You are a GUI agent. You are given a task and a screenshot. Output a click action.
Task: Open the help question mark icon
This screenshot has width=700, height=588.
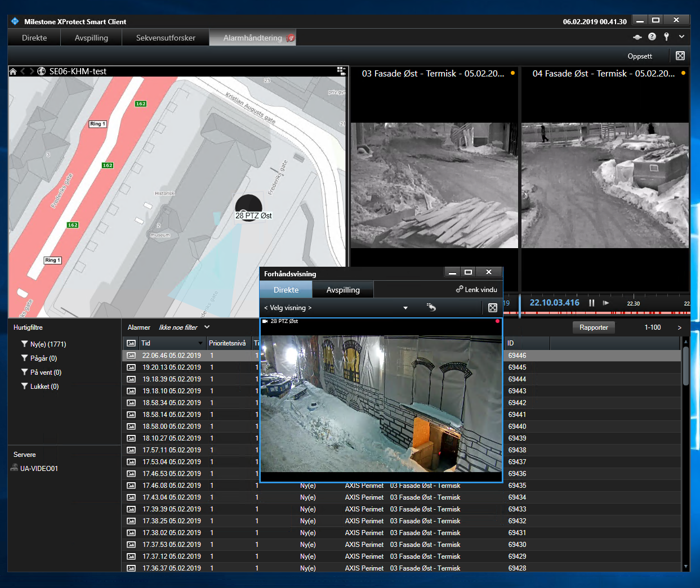click(x=652, y=37)
